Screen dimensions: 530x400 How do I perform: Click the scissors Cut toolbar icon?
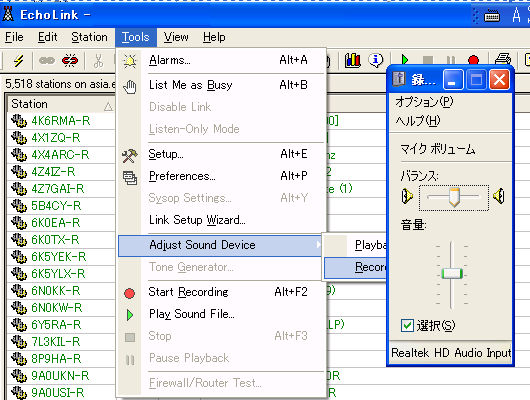point(98,61)
